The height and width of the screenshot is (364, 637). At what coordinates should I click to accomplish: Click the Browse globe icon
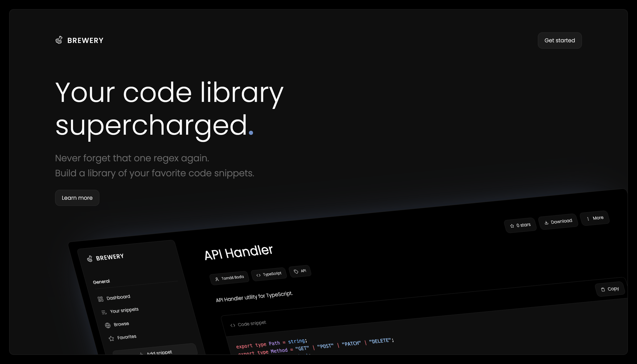(x=108, y=325)
